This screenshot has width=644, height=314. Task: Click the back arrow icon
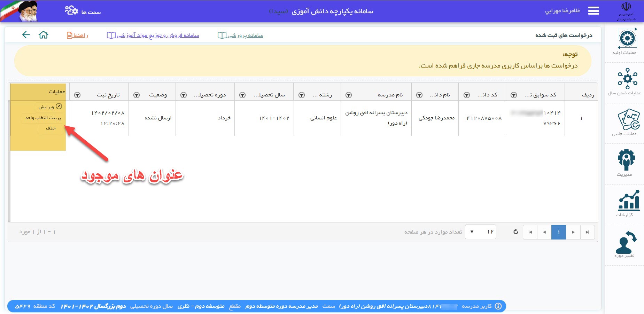26,35
